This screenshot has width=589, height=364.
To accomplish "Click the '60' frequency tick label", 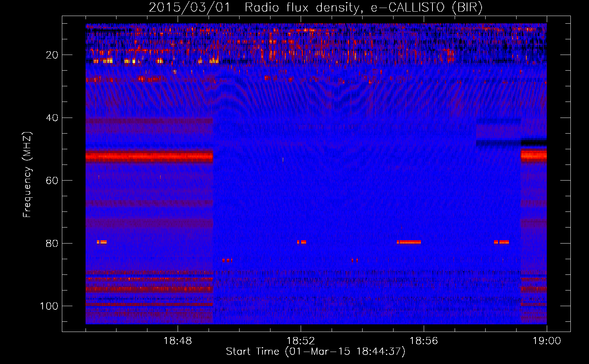I will click(x=52, y=181).
